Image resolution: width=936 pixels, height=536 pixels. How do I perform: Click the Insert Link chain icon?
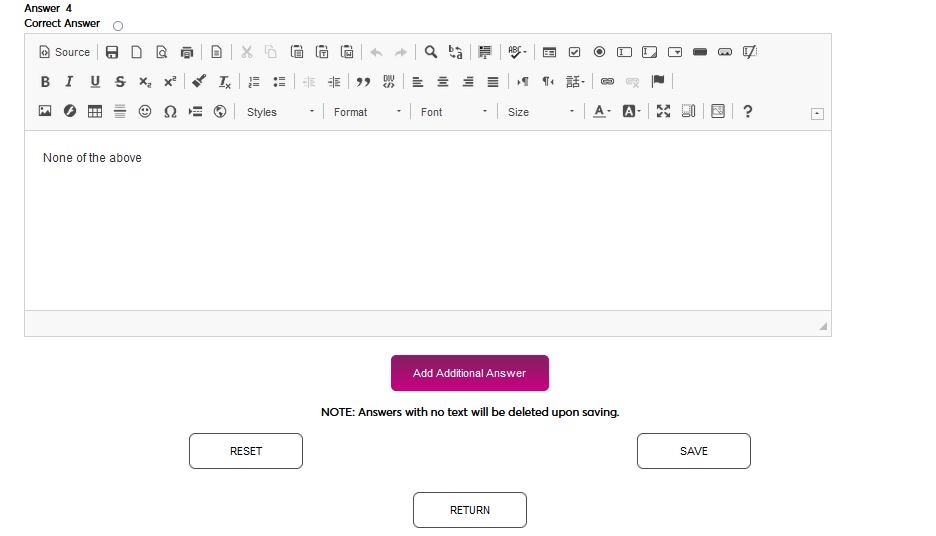pos(607,82)
